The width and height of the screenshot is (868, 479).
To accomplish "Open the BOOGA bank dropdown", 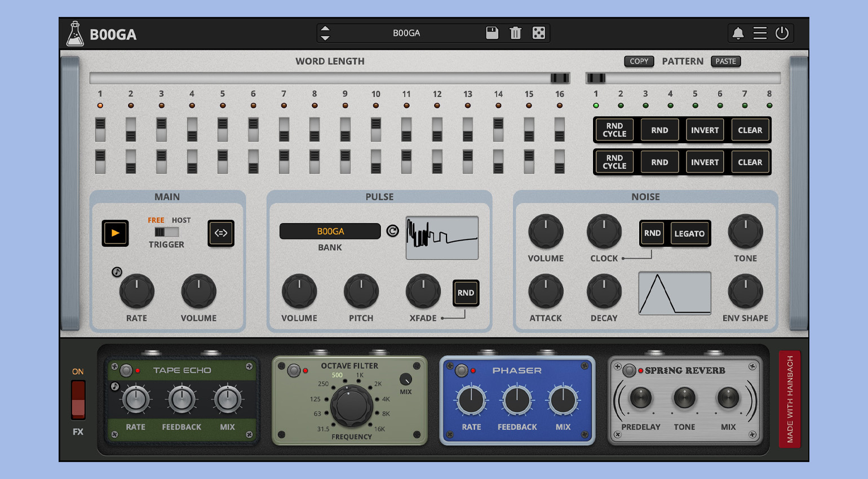I will click(330, 232).
